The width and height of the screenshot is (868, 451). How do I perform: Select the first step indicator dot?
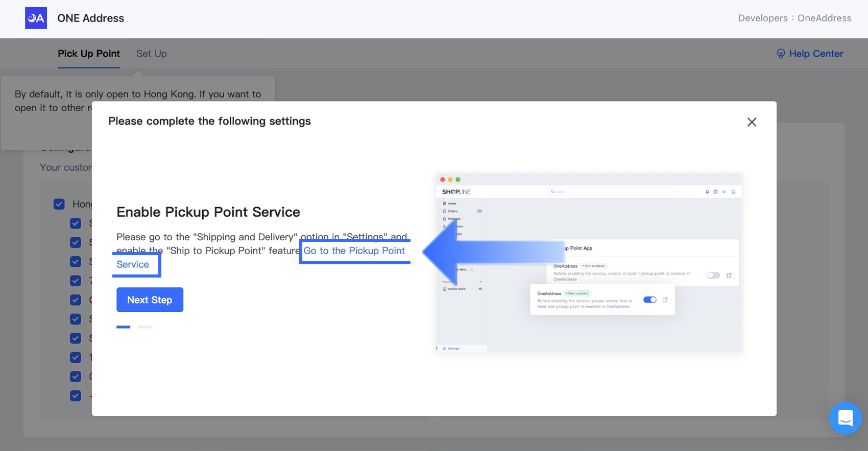pos(124,327)
